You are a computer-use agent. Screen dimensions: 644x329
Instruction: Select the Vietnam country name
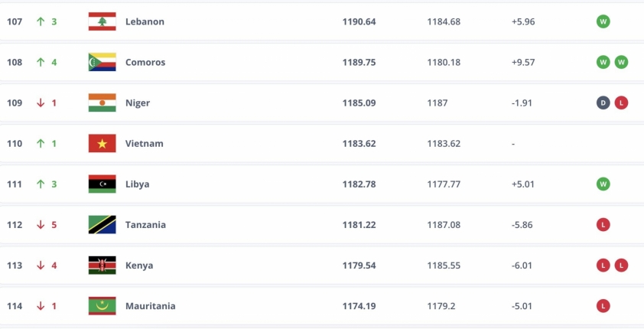pos(144,143)
